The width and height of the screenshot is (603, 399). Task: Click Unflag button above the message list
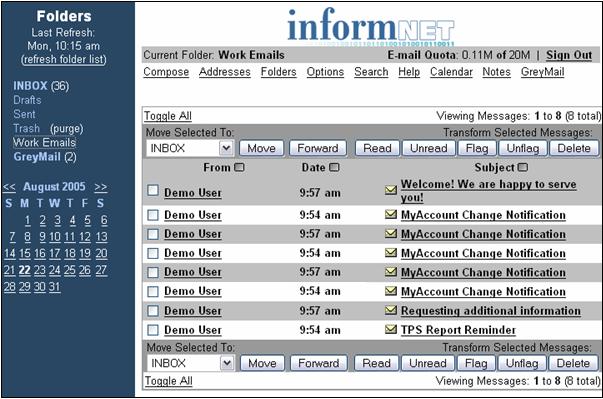(523, 148)
